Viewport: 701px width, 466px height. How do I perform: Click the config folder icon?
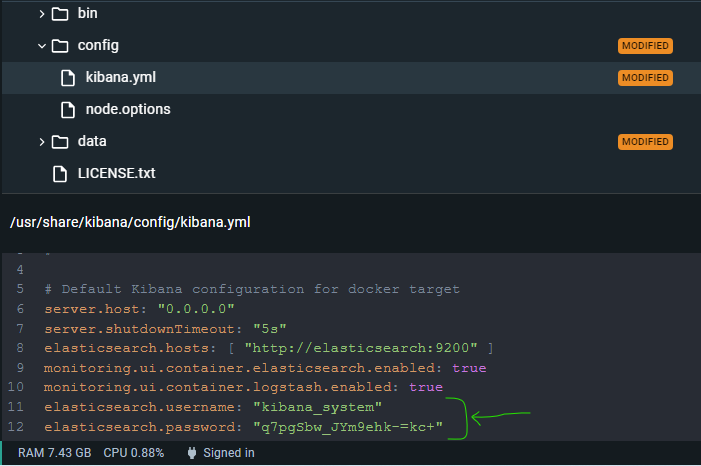click(60, 46)
